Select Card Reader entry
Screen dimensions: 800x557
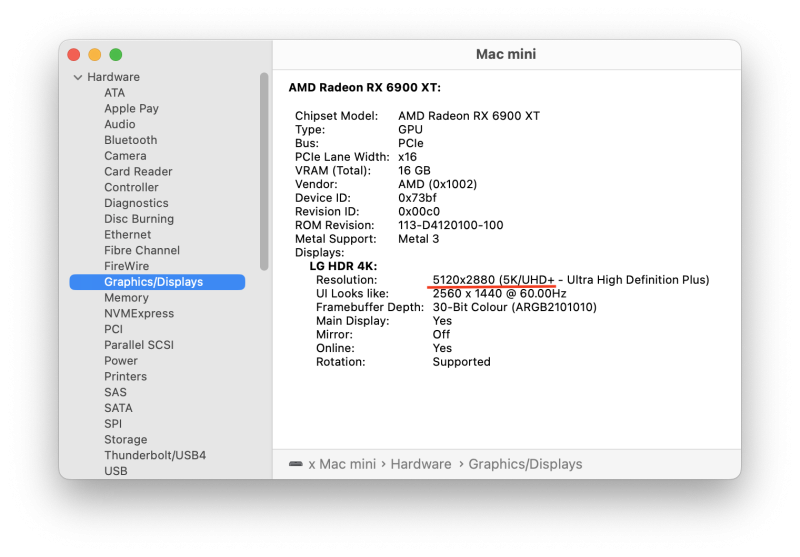click(138, 172)
